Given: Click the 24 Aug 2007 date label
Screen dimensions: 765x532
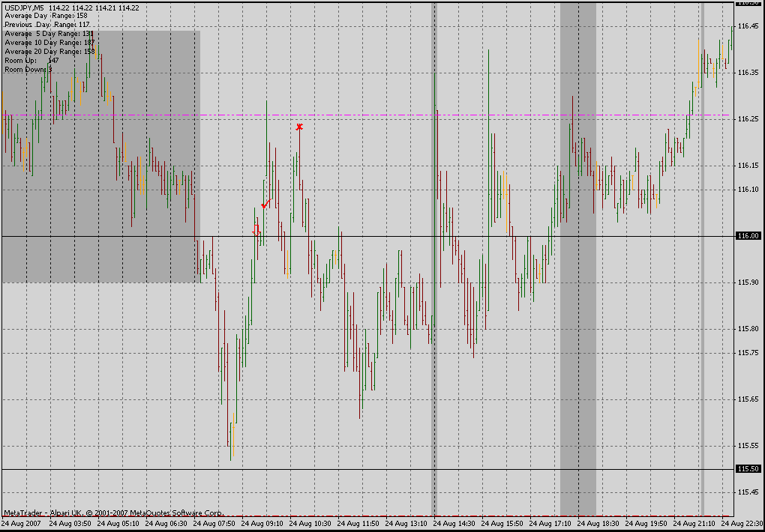Looking at the screenshot, I should coord(22,524).
